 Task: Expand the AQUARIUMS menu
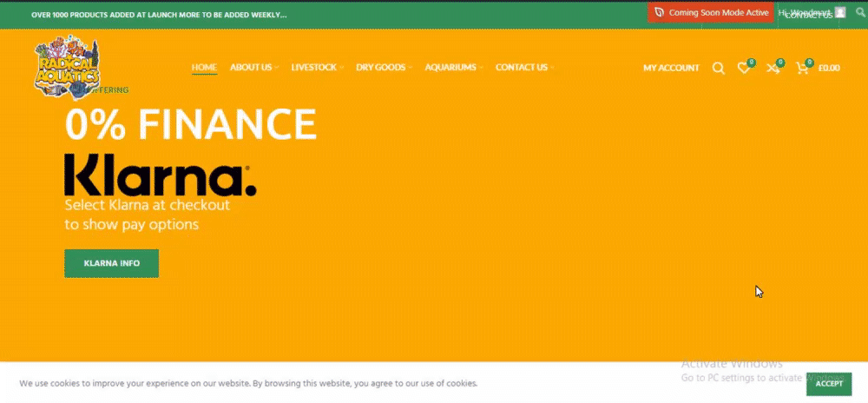pos(453,68)
